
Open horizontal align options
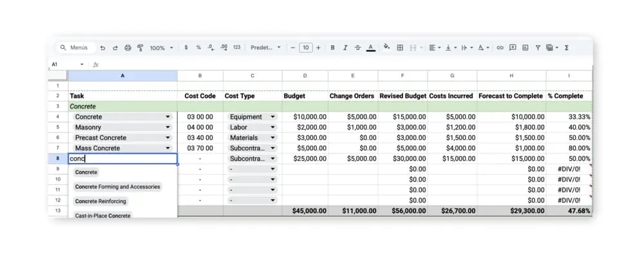click(x=435, y=48)
